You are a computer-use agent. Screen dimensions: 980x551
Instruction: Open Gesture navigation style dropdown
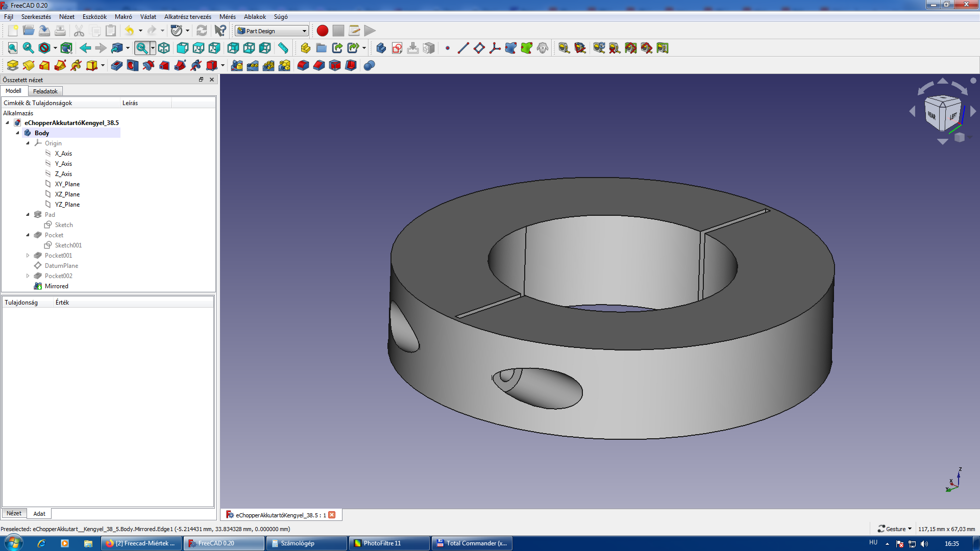point(895,529)
